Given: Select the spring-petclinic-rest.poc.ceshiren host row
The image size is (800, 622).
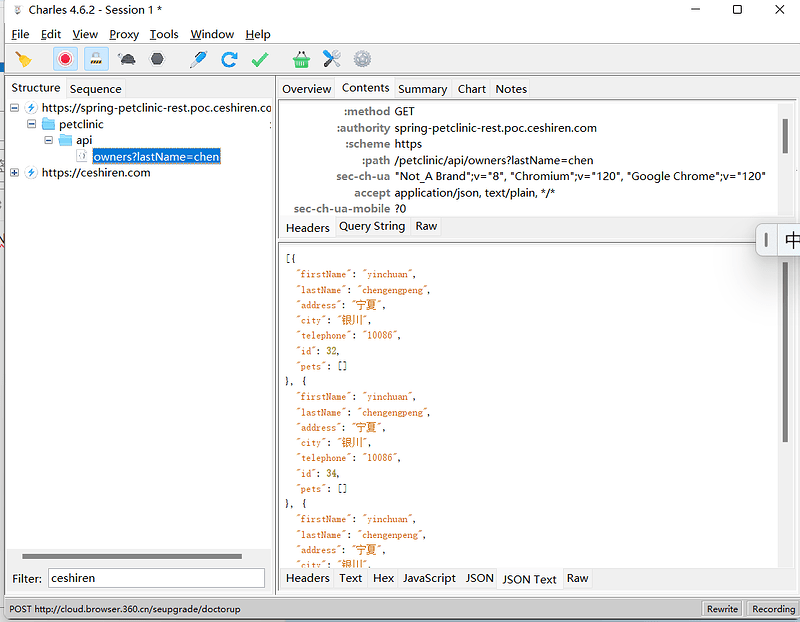Looking at the screenshot, I should (156, 108).
